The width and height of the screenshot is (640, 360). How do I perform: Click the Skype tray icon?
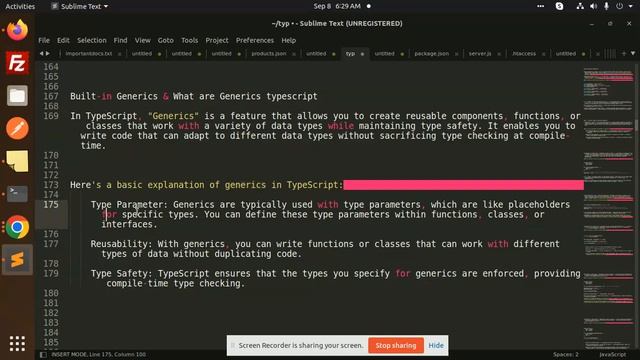[560, 6]
